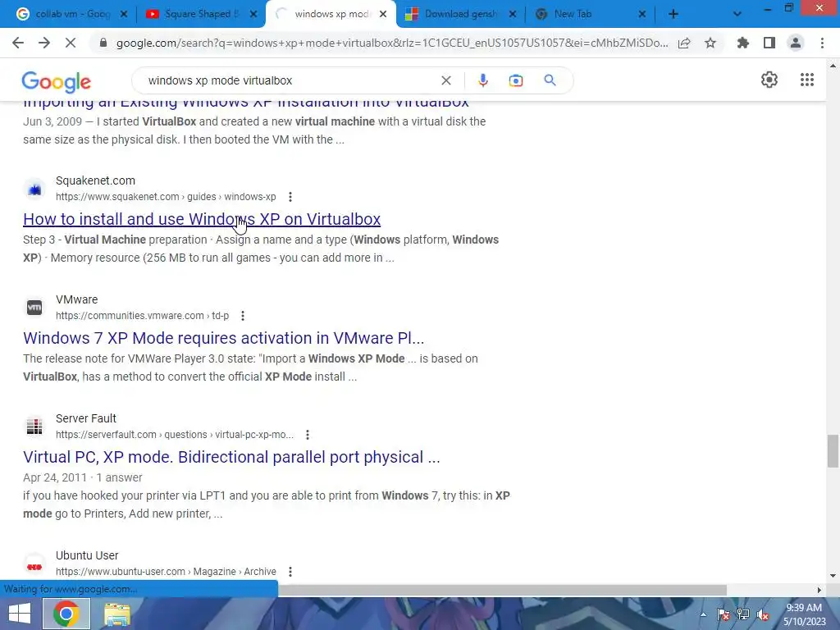The image size is (840, 630).
Task: Click squakenet.com URL breadcrumb
Action: pos(166,197)
